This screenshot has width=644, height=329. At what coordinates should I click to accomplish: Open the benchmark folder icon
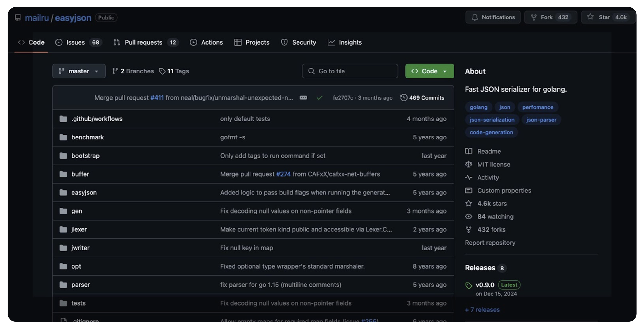[63, 137]
